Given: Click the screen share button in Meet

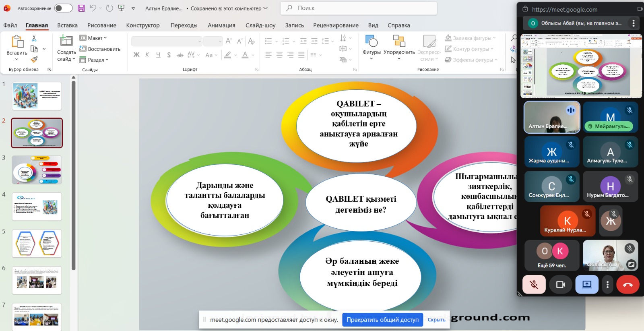Looking at the screenshot, I should (x=587, y=285).
